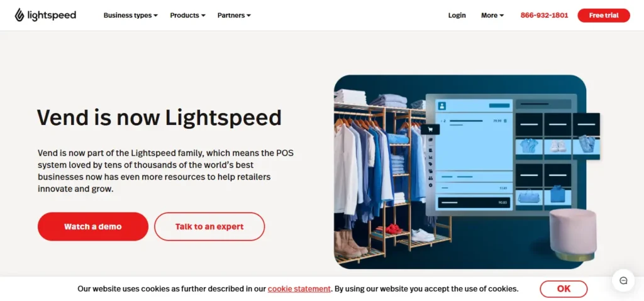The image size is (644, 301).
Task: Open the Login page
Action: (457, 15)
